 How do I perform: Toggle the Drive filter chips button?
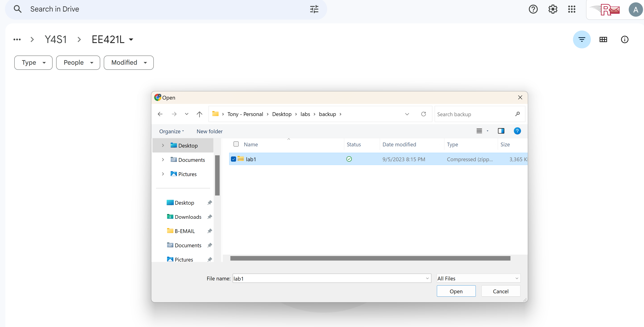tap(582, 39)
